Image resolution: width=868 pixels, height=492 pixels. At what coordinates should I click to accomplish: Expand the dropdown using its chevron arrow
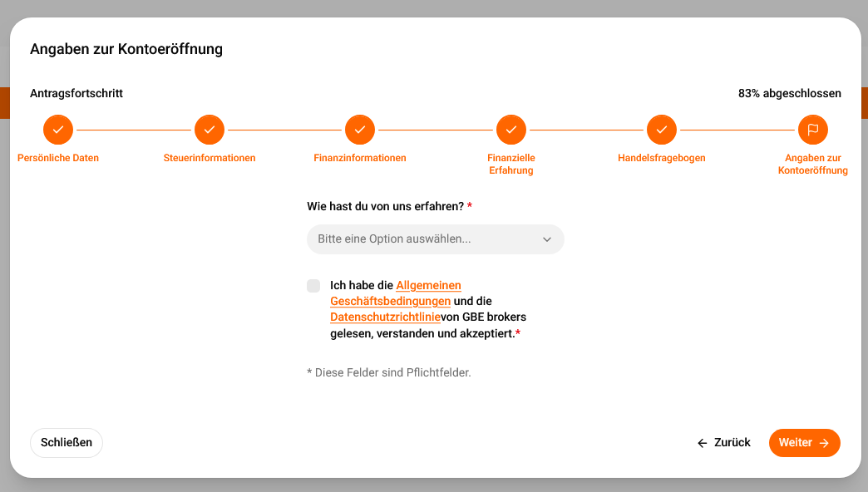547,239
